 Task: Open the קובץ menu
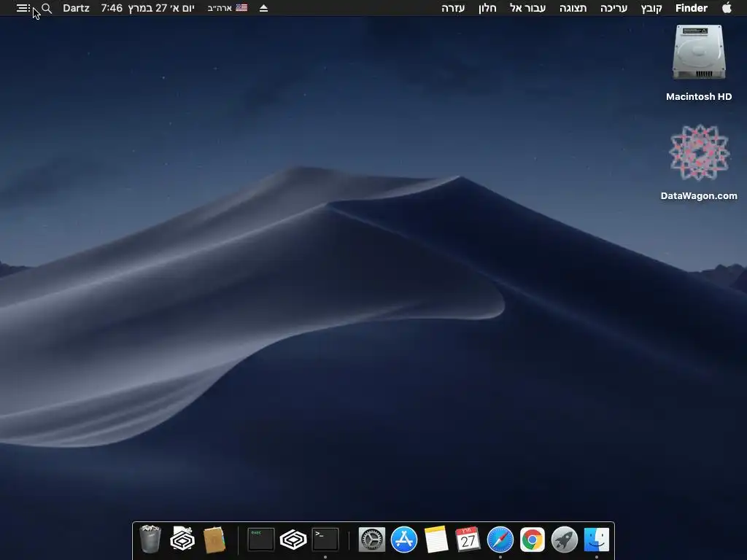coord(651,8)
